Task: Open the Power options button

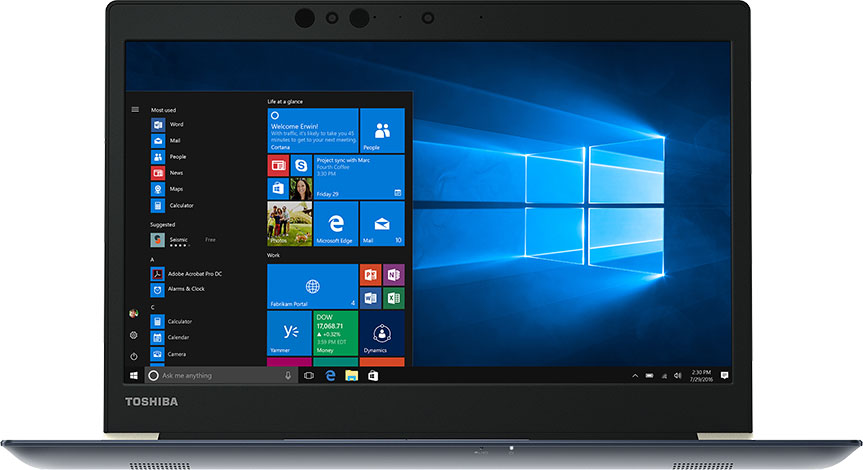Action: [134, 356]
